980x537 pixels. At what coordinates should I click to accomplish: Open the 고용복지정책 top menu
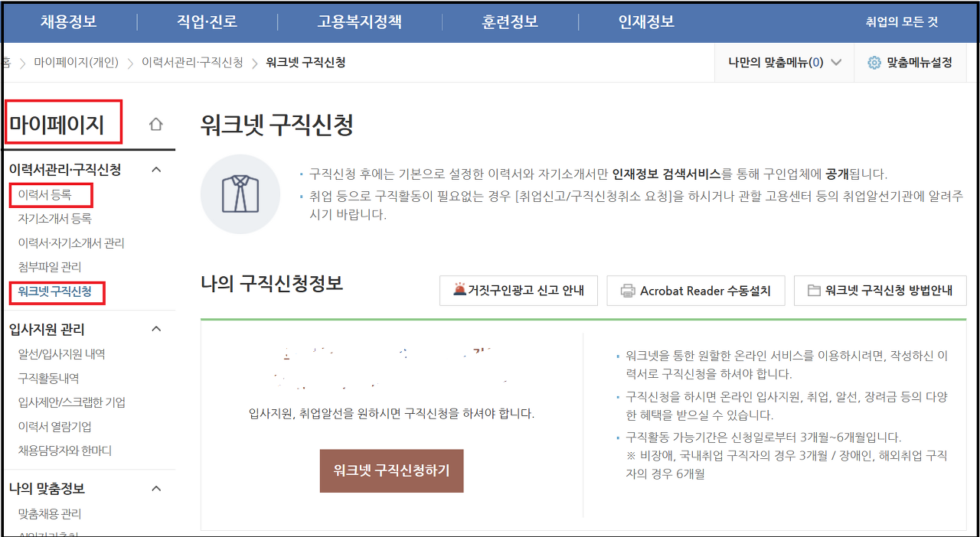click(359, 21)
